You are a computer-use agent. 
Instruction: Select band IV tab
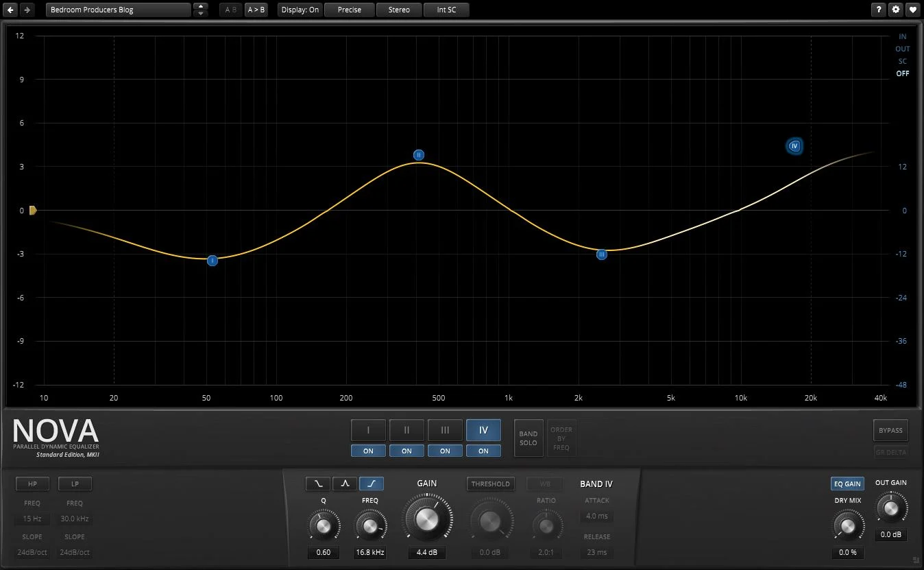483,430
